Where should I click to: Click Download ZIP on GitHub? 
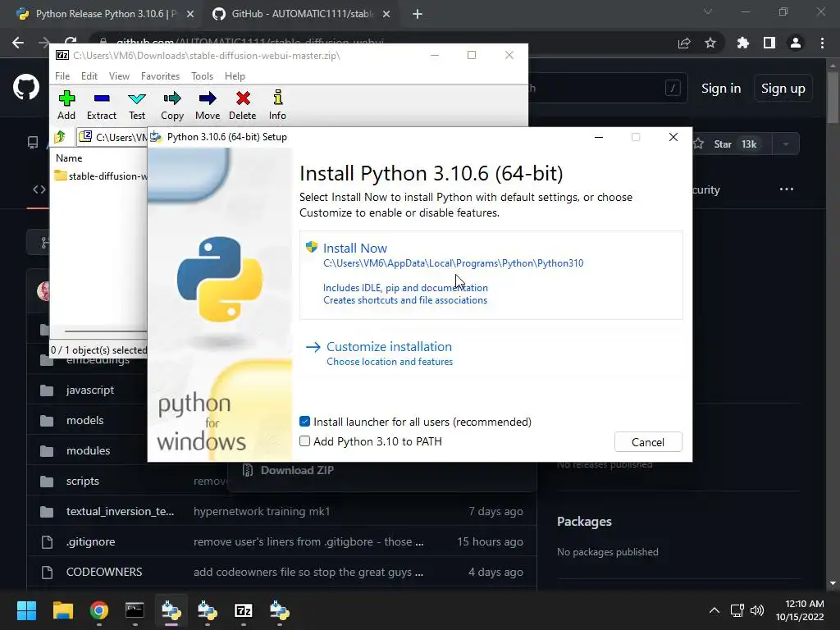point(297,470)
